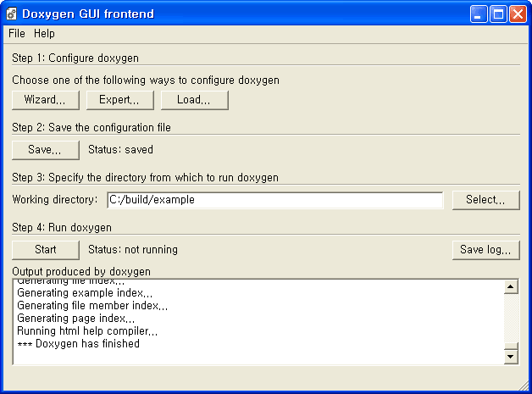
Task: Focus the Working directory text field
Action: click(x=274, y=200)
